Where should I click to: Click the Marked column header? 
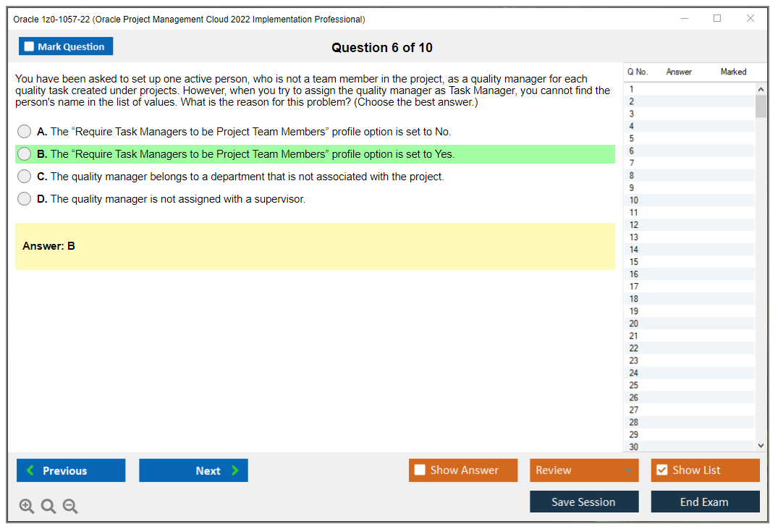(x=733, y=72)
